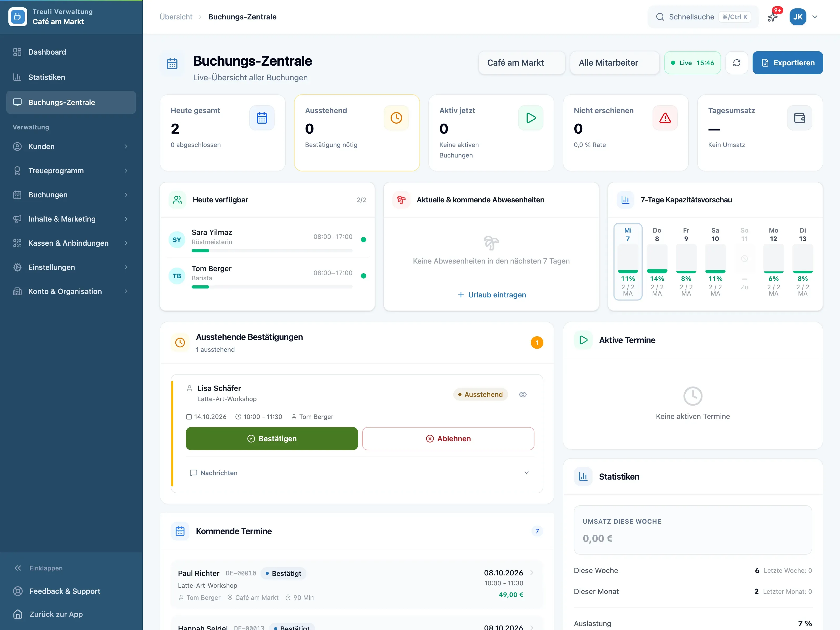The height and width of the screenshot is (630, 840).
Task: Click Sara Yilmaz's workload progress bar
Action: coord(272,251)
